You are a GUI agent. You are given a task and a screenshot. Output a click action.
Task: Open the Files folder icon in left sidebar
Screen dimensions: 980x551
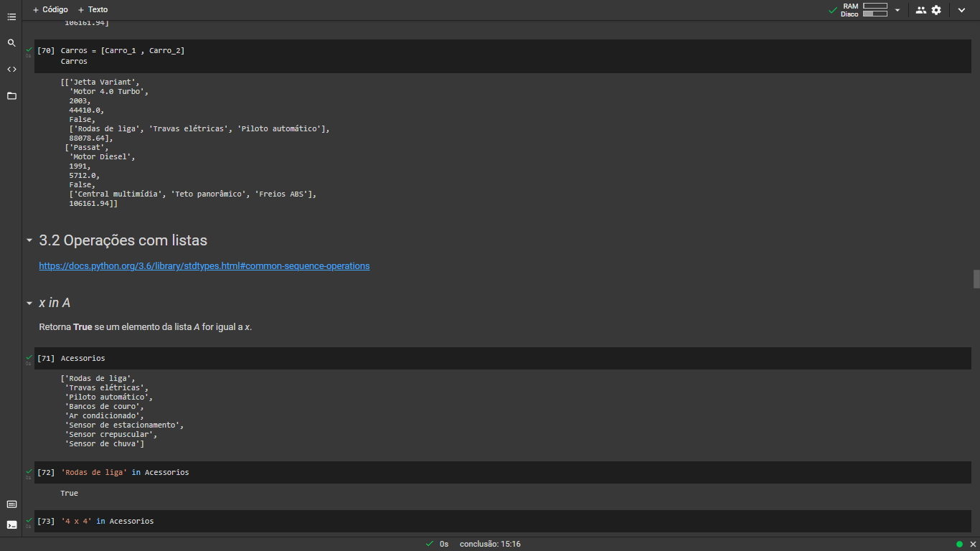11,95
